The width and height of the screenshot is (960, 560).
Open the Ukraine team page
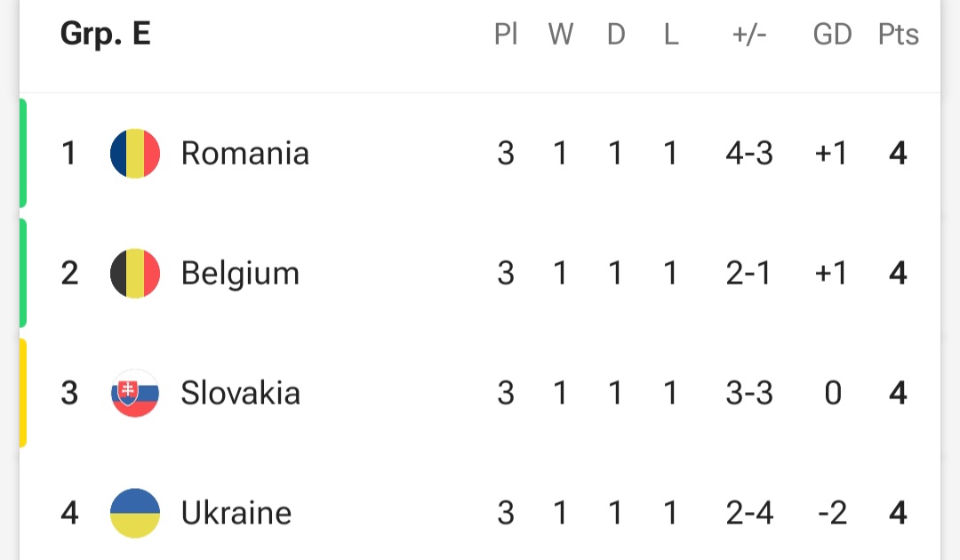[x=236, y=513]
